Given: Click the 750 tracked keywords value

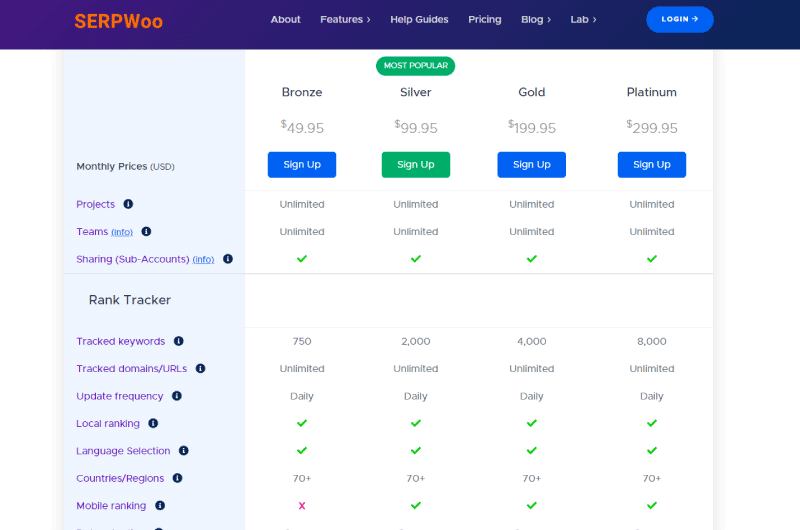Looking at the screenshot, I should pos(302,341).
